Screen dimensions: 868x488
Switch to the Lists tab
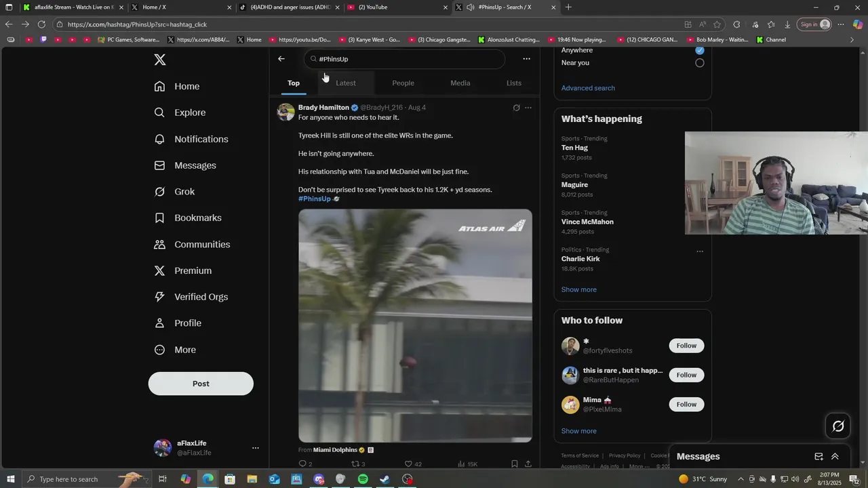click(514, 83)
